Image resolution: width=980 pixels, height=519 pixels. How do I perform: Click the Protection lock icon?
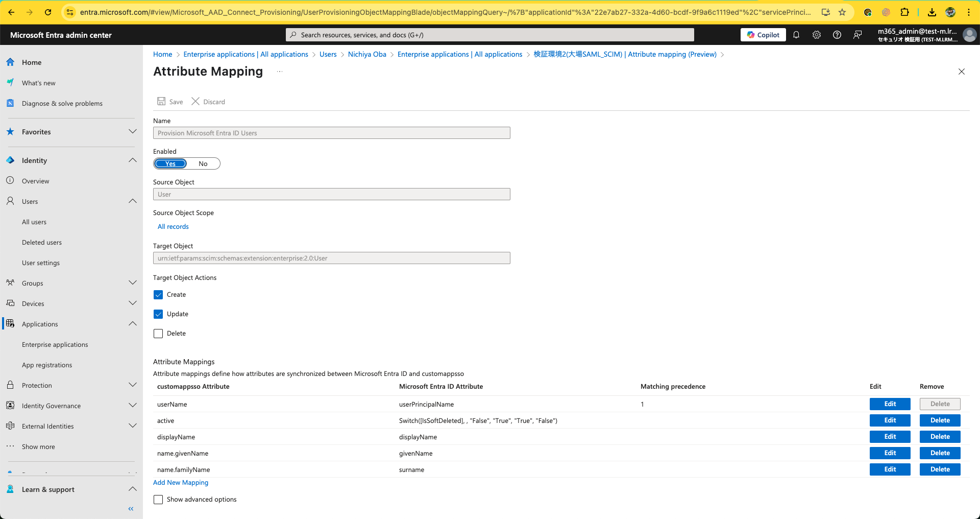tap(10, 385)
